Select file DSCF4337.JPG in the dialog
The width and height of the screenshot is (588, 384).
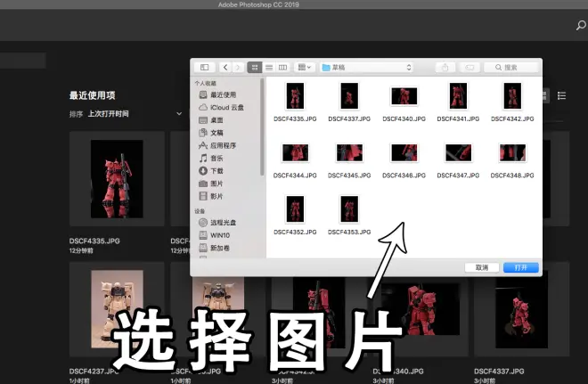click(349, 102)
